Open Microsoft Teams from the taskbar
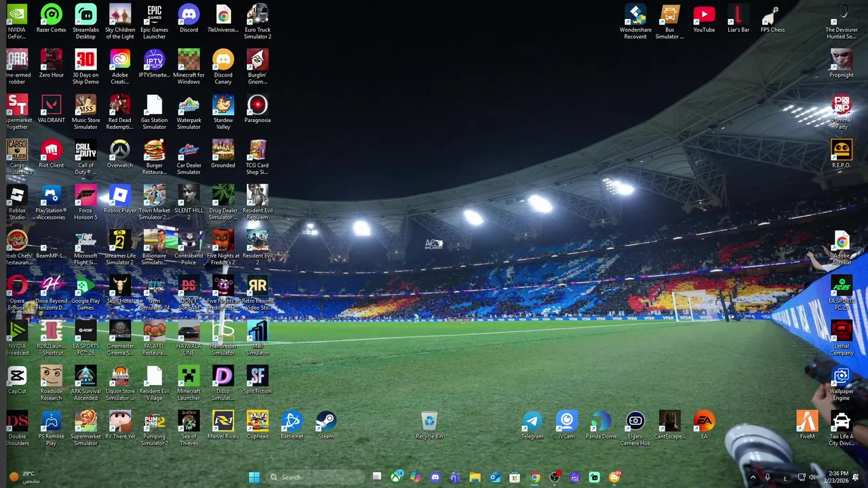The height and width of the screenshot is (488, 868). point(455,477)
